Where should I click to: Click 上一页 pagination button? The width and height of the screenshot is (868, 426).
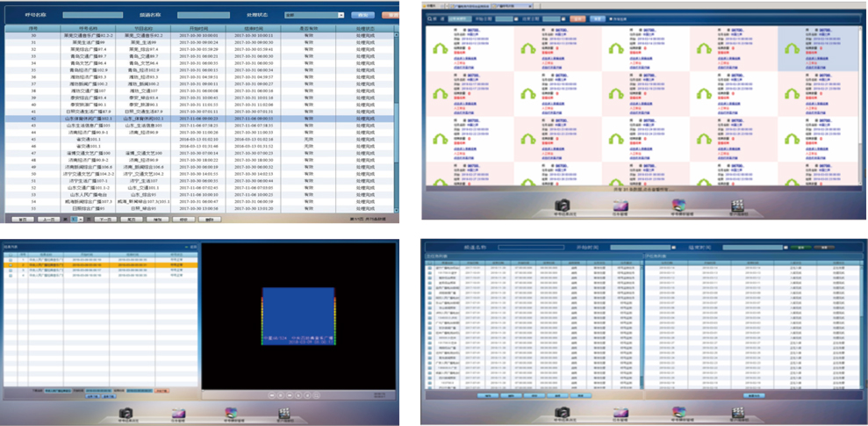48,220
